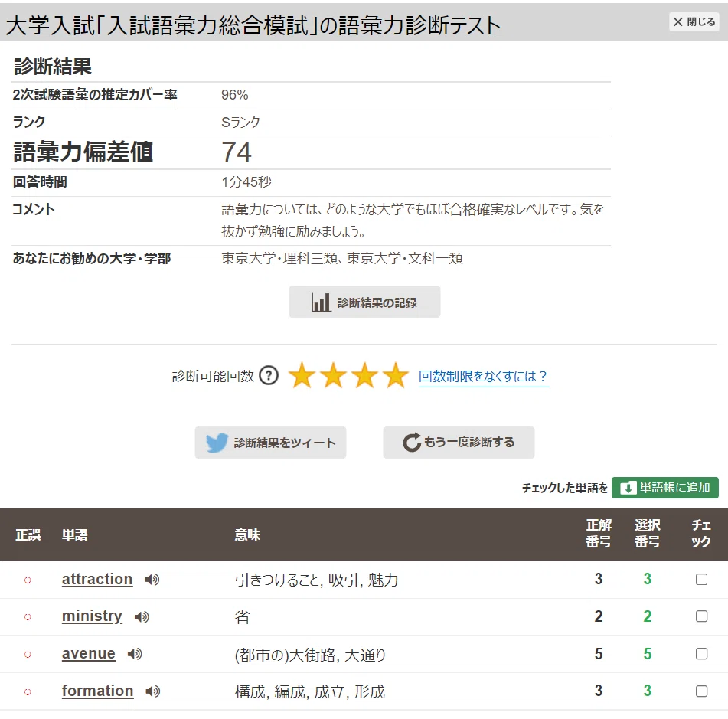728x719 pixels.
Task: Click the もう一度診断する button text
Action: (469, 442)
